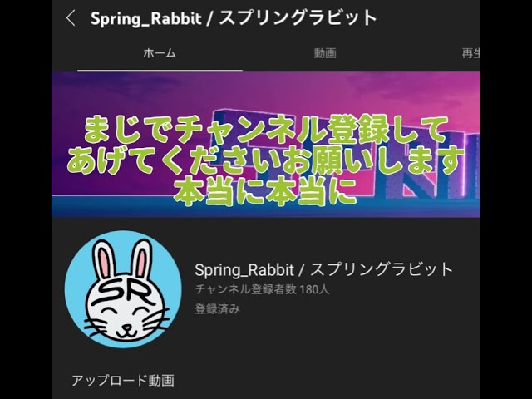Click the green text あげてくださいお願いします
532x399 pixels.
pyautogui.click(x=266, y=160)
